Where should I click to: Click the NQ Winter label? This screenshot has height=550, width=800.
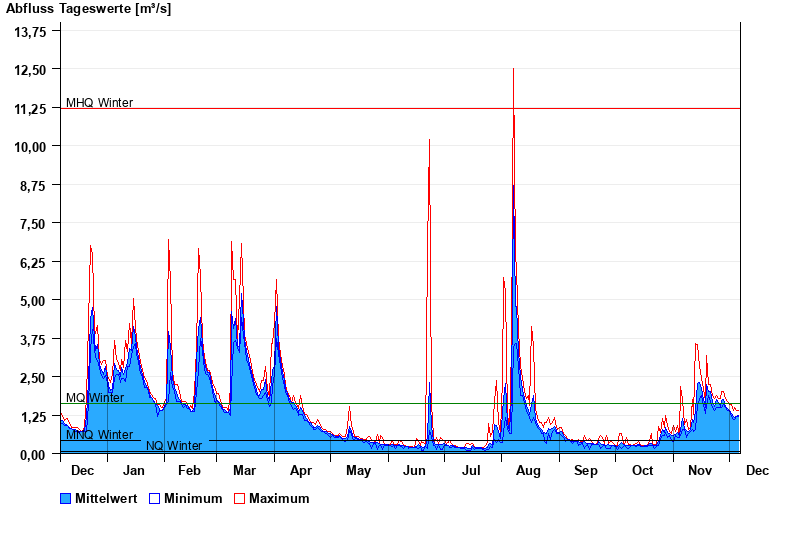(174, 446)
